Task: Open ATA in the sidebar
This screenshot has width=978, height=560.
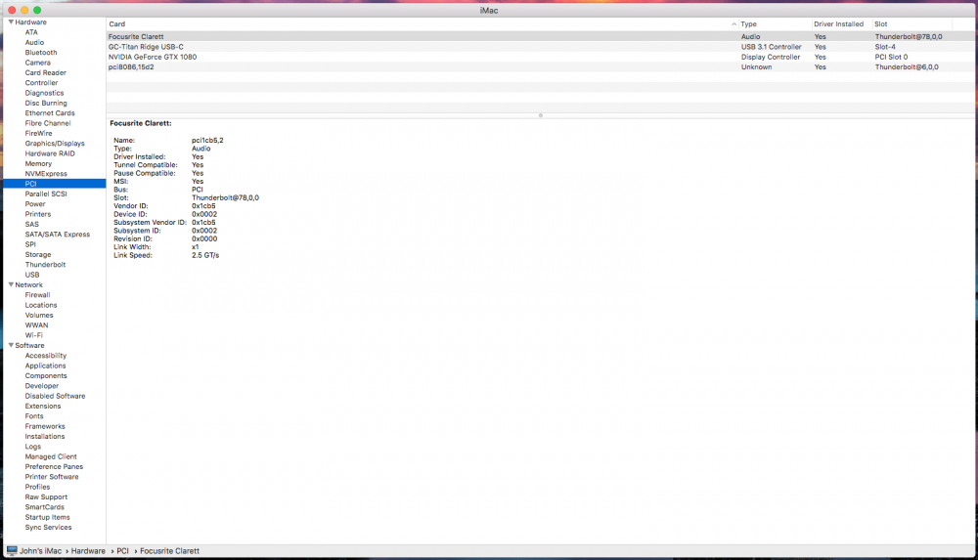Action: (31, 32)
